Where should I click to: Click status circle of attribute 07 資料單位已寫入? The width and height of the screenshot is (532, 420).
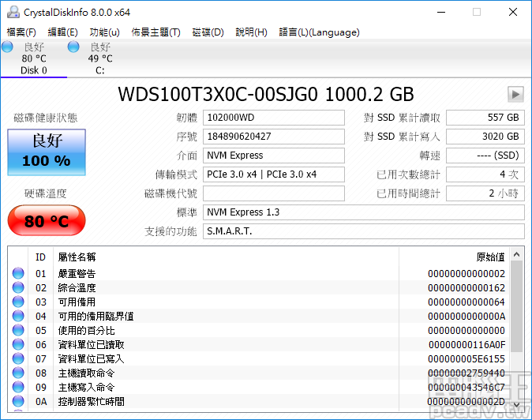18,359
